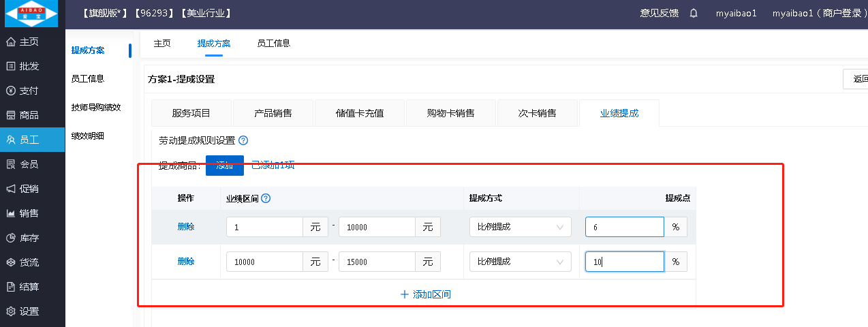Open the top 主页 page tab
This screenshot has height=327, width=868.
coord(162,43)
